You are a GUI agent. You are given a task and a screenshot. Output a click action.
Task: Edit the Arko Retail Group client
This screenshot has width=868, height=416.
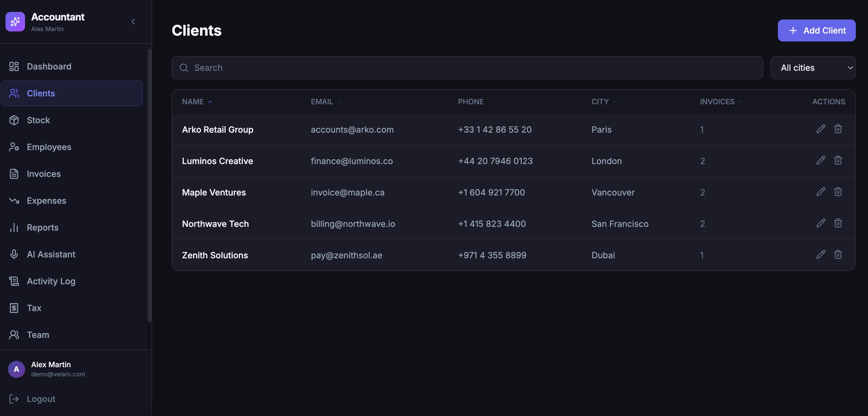pyautogui.click(x=820, y=129)
